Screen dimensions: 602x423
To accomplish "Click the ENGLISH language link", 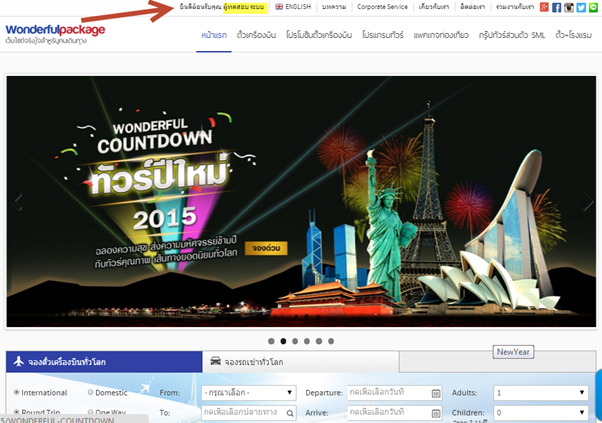I will point(298,7).
